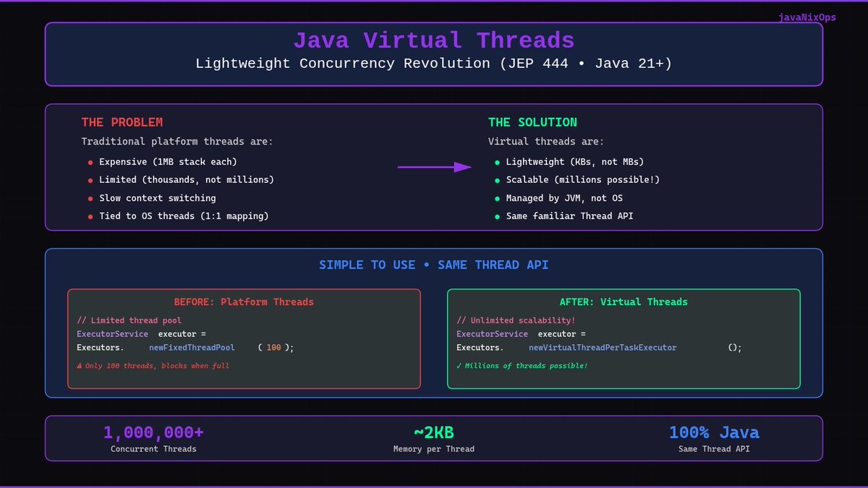Click the 'javaNixOps' watermark in the corner
The height and width of the screenshot is (488, 868).
807,17
